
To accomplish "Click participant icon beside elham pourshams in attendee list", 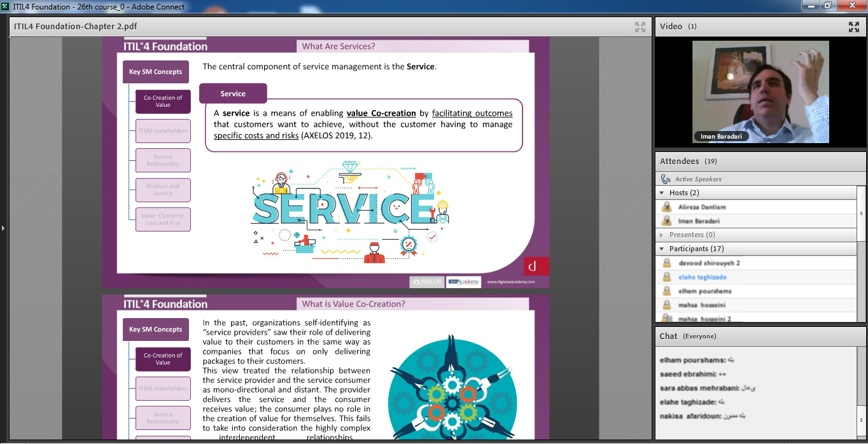I will pyautogui.click(x=667, y=291).
